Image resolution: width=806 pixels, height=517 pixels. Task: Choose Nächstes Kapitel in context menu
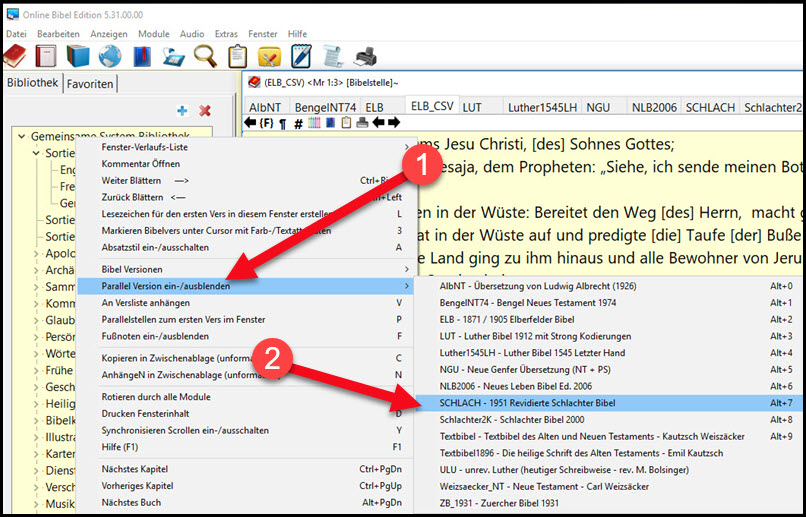[x=245, y=469]
